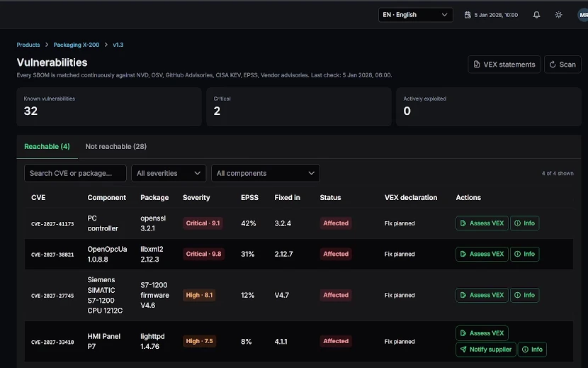
Task: Open Info for CVE-2027-33410
Action: point(532,350)
